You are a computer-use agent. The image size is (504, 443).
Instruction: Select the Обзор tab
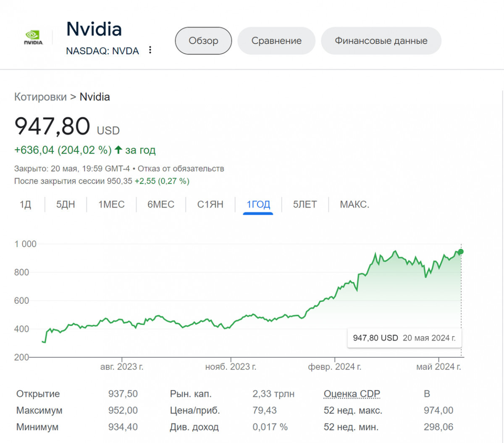coord(203,41)
